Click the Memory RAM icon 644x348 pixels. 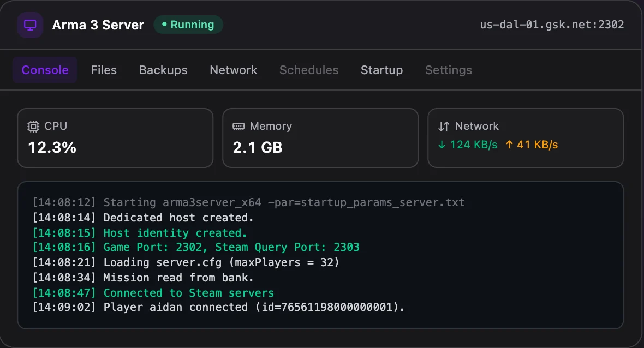(x=238, y=127)
